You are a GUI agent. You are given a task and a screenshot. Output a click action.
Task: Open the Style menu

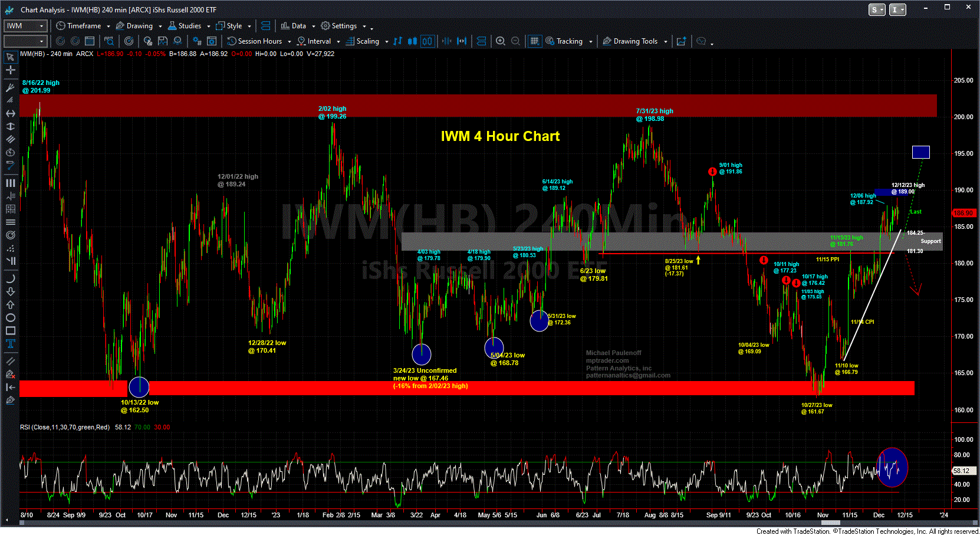229,25
